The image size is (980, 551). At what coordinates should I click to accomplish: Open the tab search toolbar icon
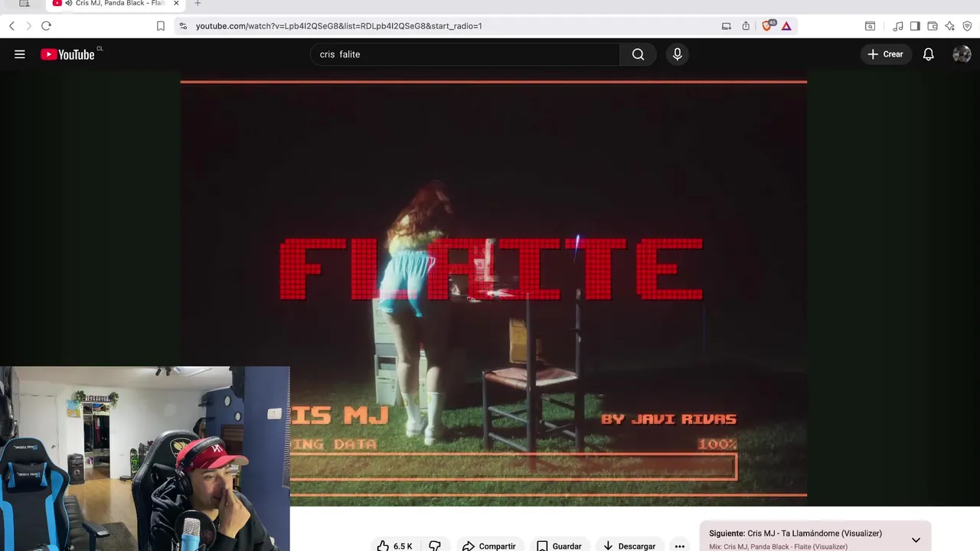click(870, 26)
